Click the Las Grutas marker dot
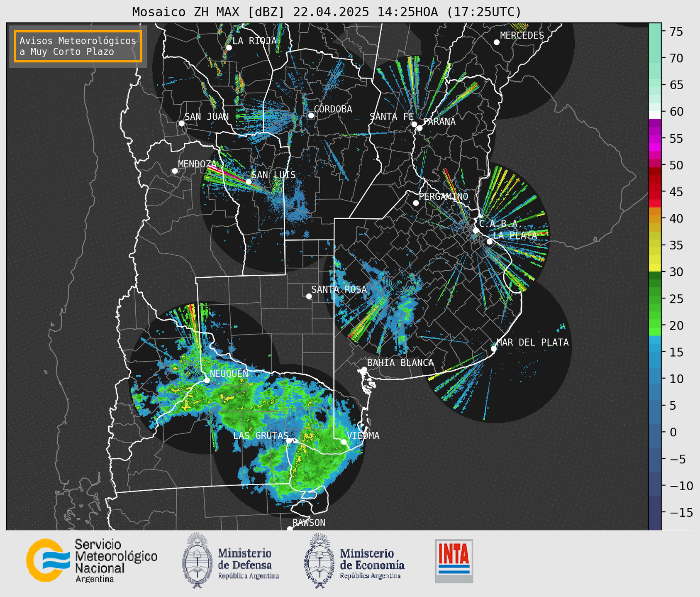Image resolution: width=700 pixels, height=597 pixels. (289, 441)
